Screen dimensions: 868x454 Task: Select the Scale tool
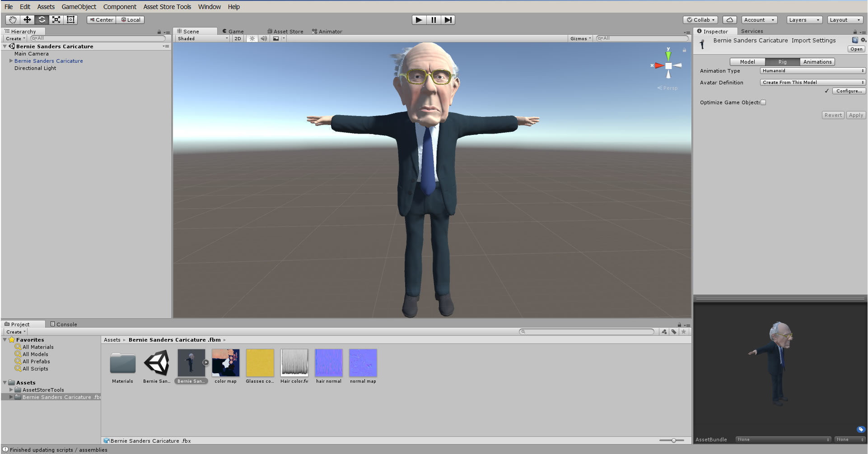click(56, 20)
